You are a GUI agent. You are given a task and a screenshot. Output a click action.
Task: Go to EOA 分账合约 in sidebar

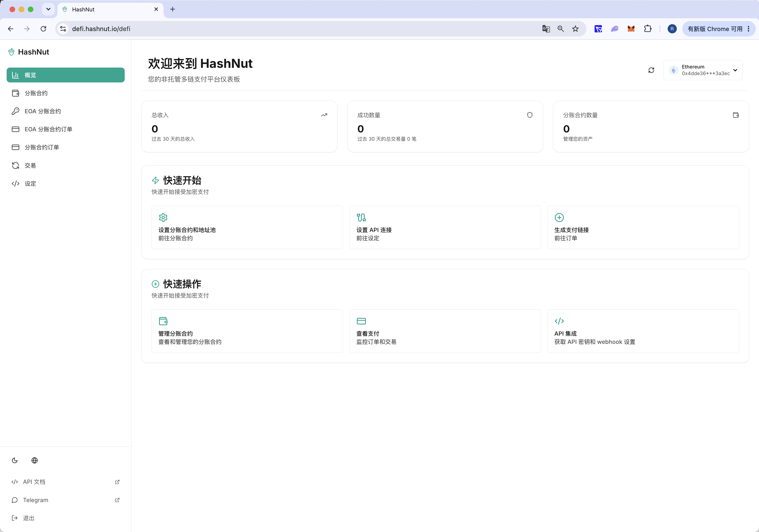coord(66,111)
